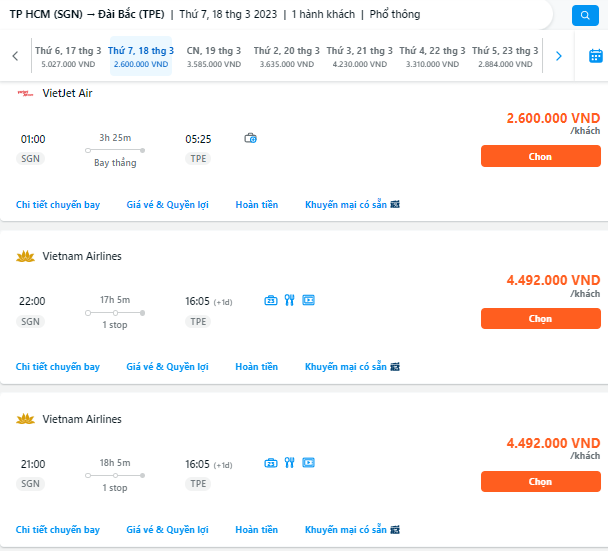Click the VietJet Air baggage icon
Image resolution: width=608 pixels, height=551 pixels.
tap(250, 138)
